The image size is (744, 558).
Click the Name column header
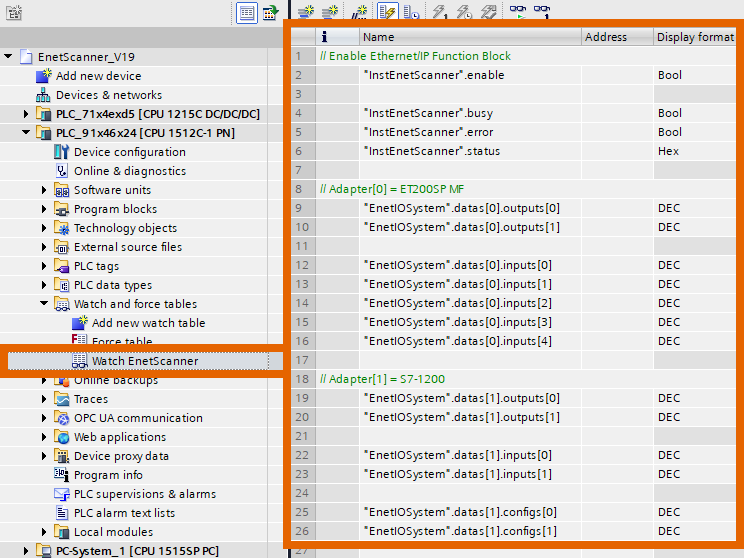coord(470,37)
